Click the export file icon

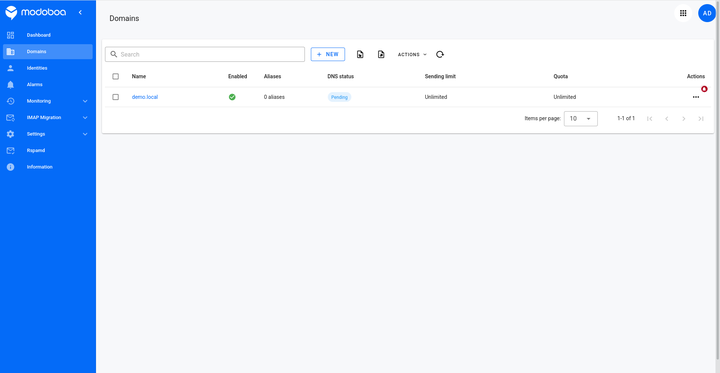381,54
